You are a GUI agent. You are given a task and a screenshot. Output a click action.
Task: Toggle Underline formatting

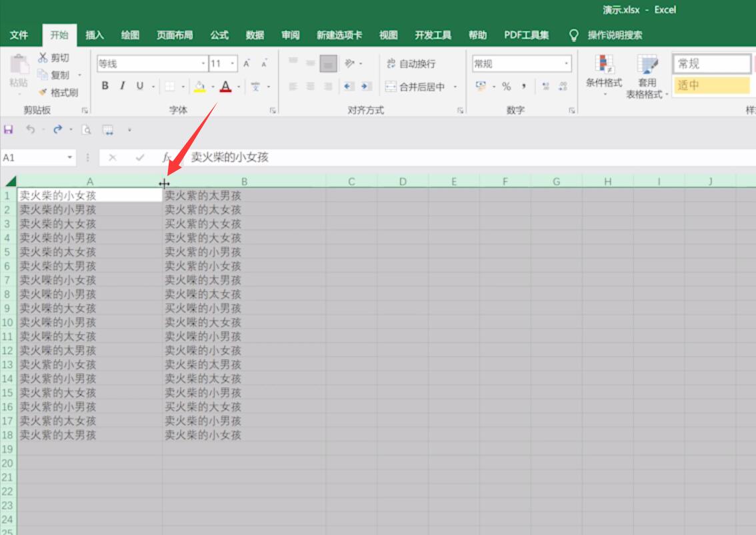140,86
